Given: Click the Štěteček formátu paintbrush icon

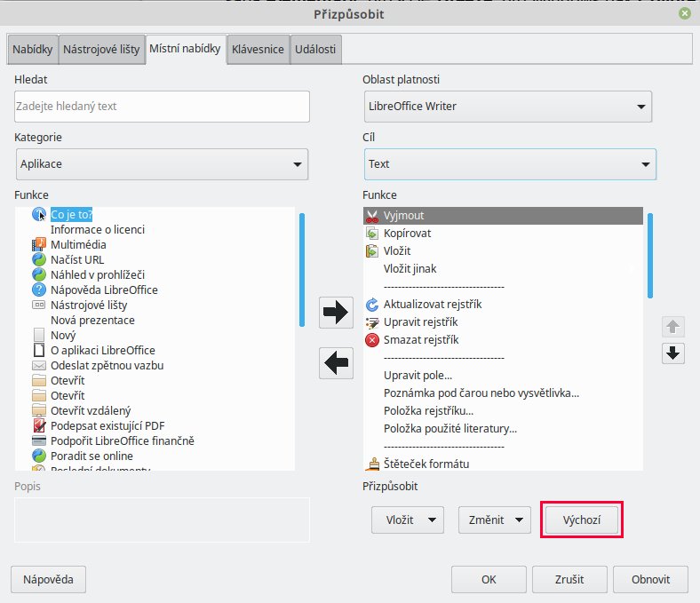Looking at the screenshot, I should click(x=372, y=464).
